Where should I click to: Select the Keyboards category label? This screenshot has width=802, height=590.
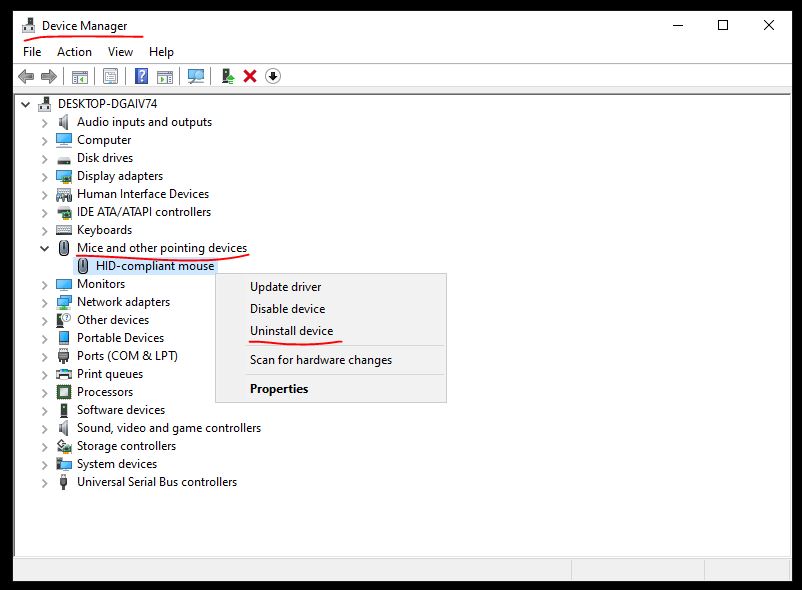point(104,230)
